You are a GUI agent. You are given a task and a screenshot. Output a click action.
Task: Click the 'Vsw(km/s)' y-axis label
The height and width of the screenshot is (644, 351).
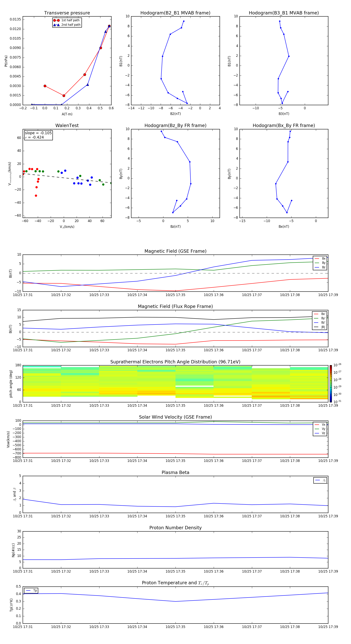(x=8, y=439)
